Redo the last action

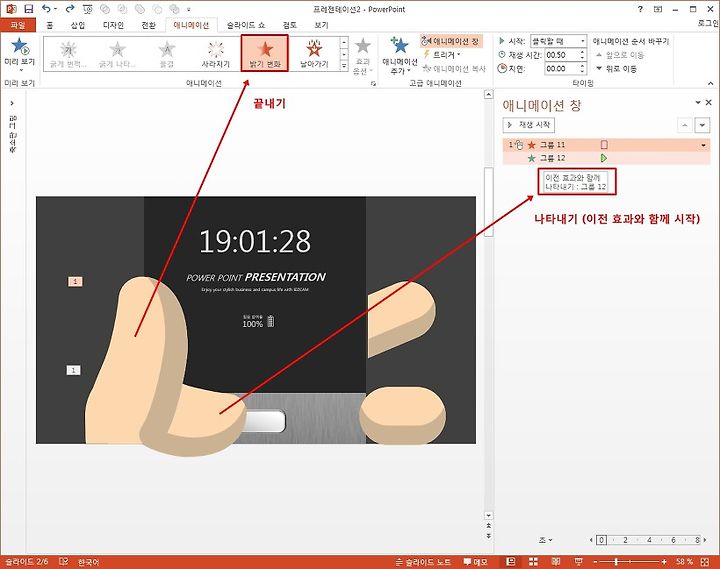tap(70, 9)
